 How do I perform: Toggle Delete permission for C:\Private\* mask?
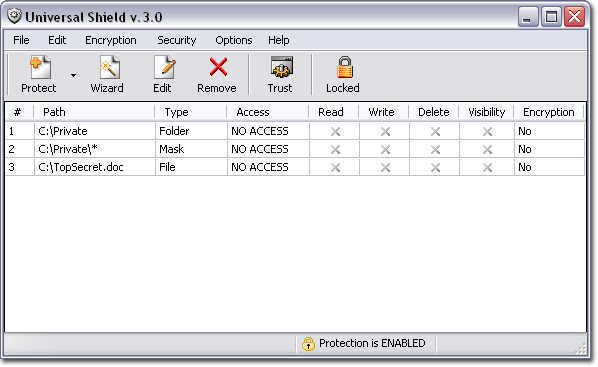click(435, 150)
